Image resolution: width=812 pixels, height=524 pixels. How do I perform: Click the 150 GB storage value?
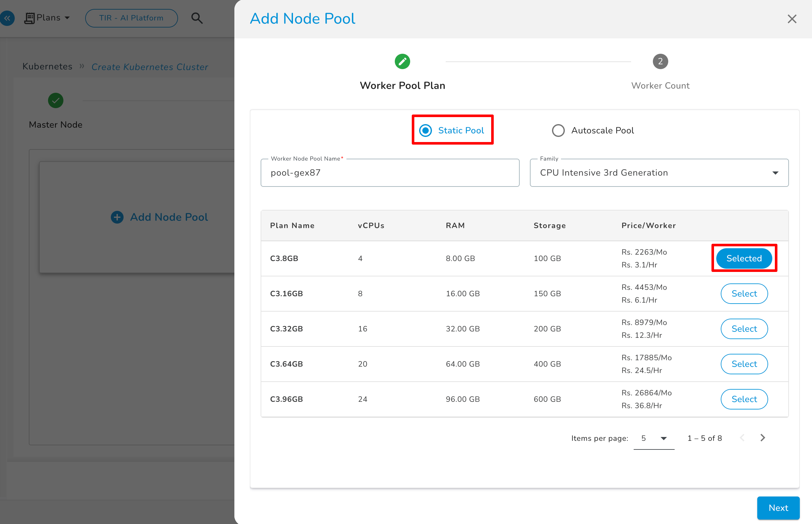(547, 294)
